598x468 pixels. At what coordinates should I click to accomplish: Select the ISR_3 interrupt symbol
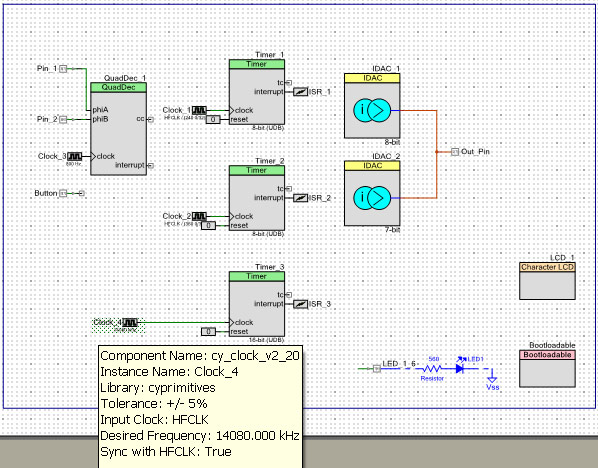pos(301,304)
